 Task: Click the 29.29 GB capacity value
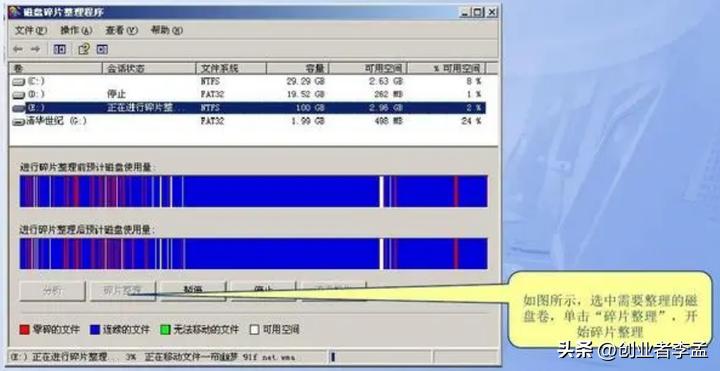pyautogui.click(x=305, y=81)
